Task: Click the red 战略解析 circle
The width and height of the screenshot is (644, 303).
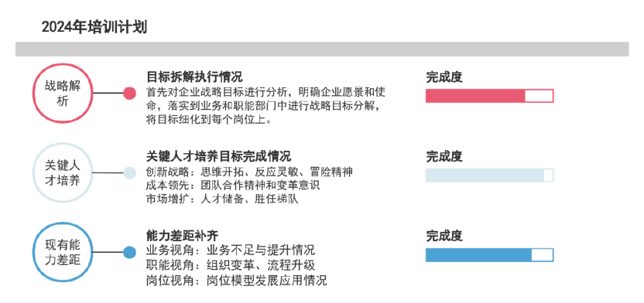Action: tap(63, 93)
